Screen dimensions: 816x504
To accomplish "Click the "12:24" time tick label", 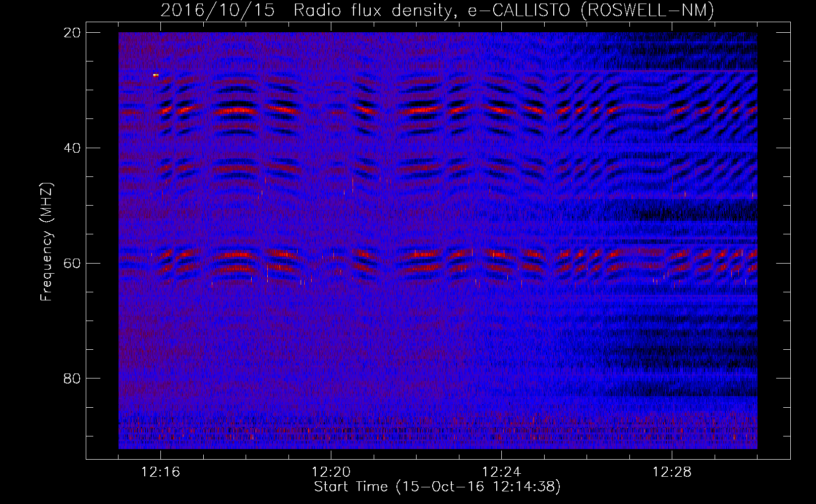I will pos(501,472).
